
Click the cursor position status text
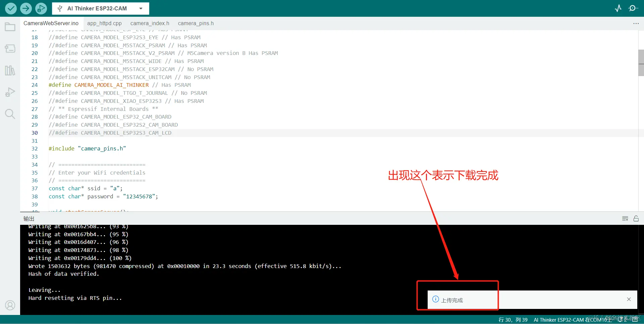coord(513,320)
